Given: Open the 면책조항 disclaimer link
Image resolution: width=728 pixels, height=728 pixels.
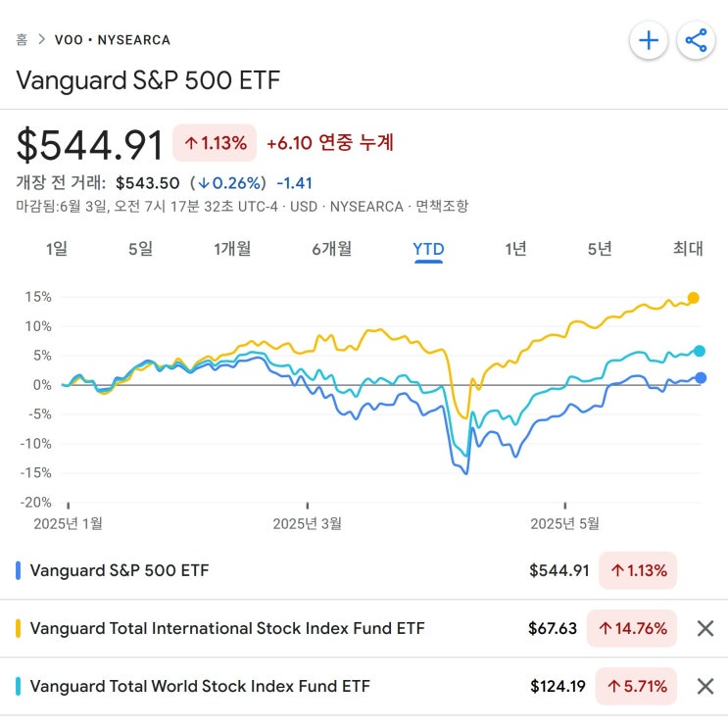Looking at the screenshot, I should tap(442, 207).
